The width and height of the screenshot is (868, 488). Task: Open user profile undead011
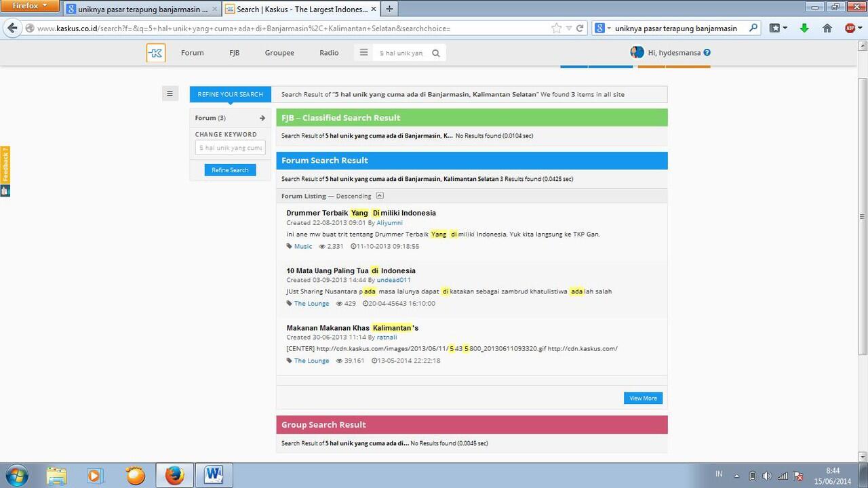[x=393, y=280]
